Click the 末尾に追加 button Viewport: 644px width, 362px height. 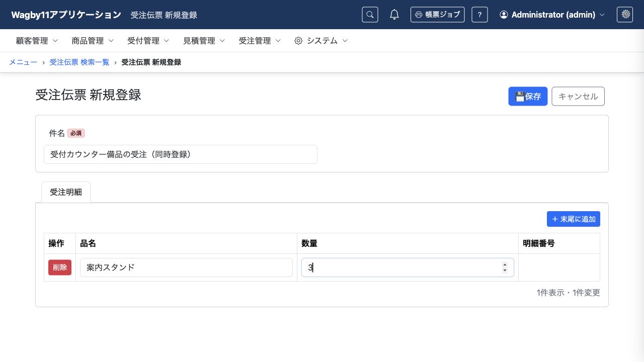click(574, 219)
